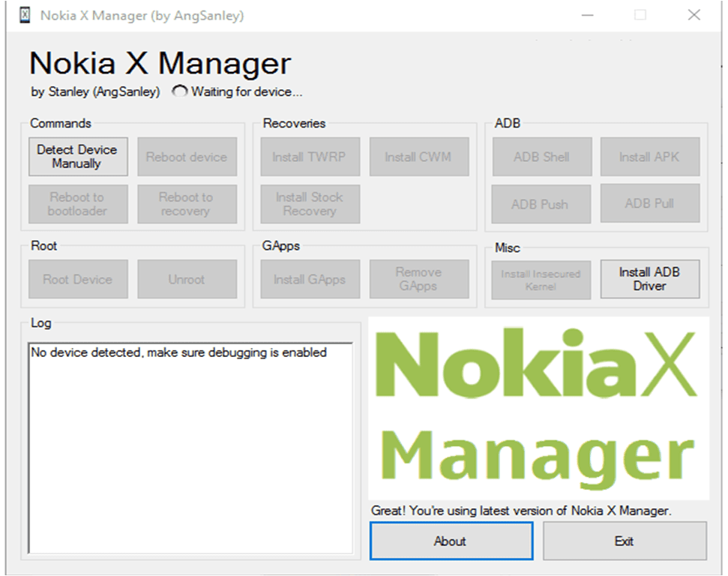Click inside the Log text box
Viewport: 728px width, 576px height.
[190, 448]
